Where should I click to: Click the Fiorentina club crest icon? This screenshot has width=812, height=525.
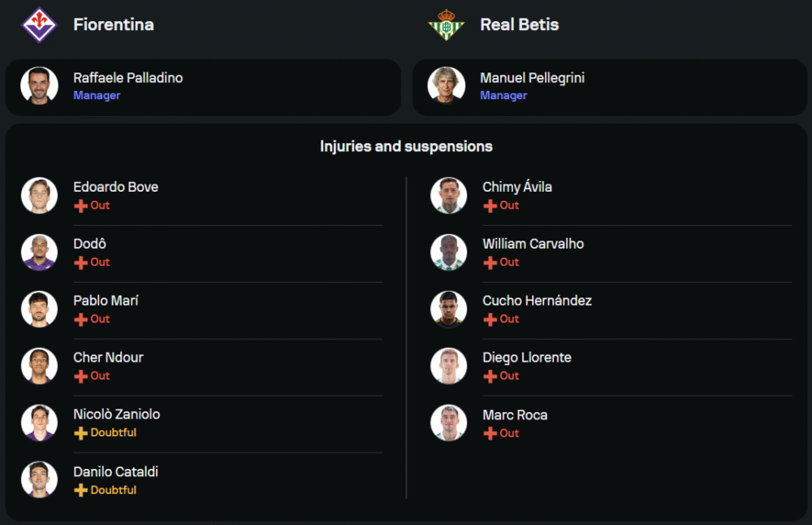39,24
